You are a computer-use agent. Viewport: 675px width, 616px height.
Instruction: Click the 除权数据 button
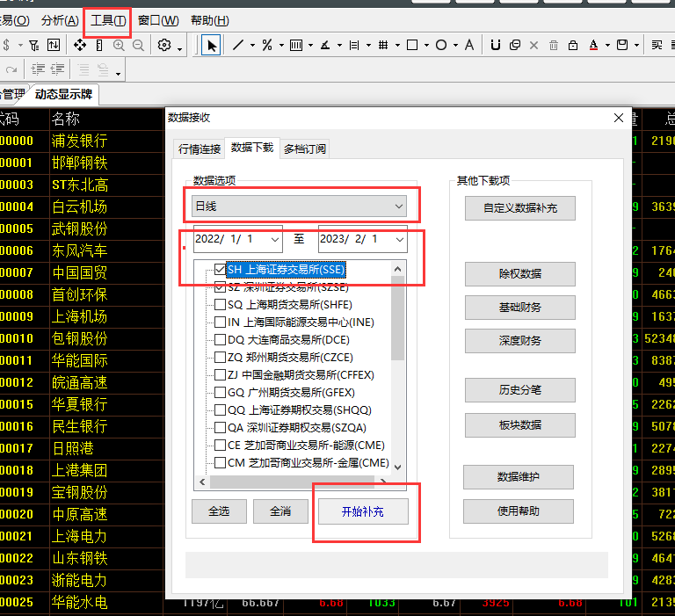click(520, 274)
